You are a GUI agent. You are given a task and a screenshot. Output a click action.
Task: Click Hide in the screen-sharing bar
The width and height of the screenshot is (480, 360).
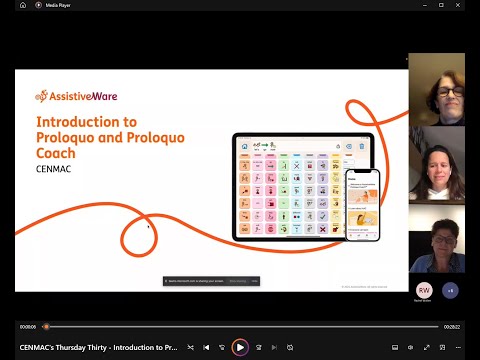click(255, 281)
